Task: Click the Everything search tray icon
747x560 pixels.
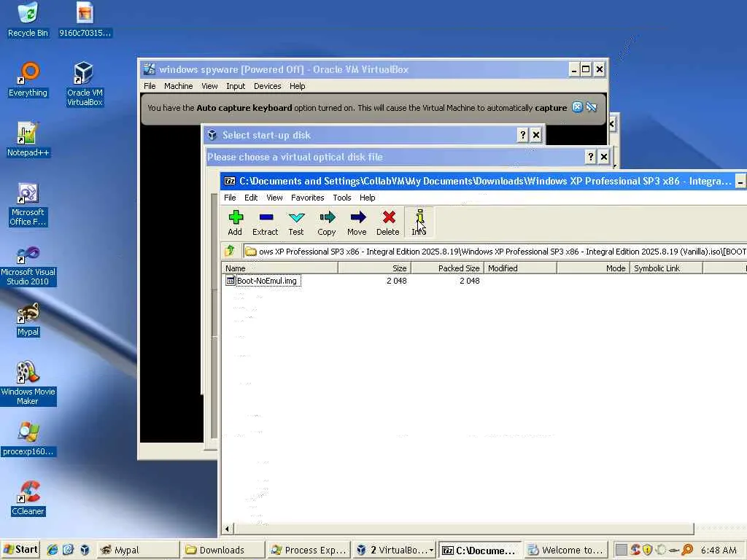Action: click(687, 550)
